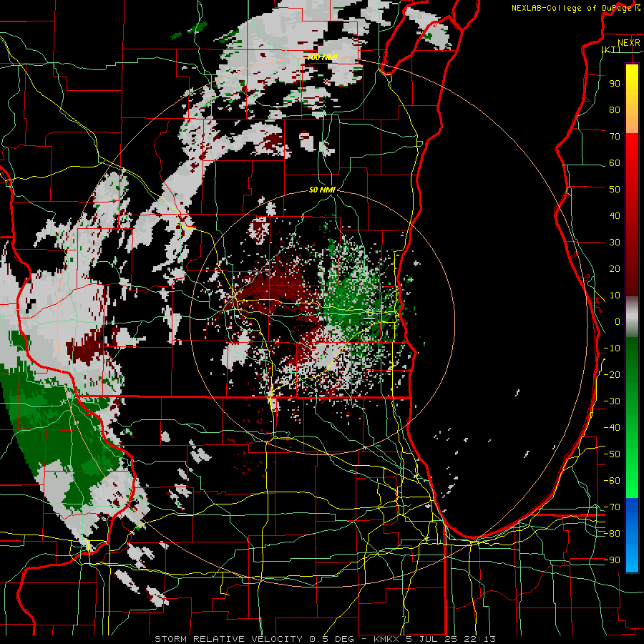Click the -20 value on velocity legend

pyautogui.click(x=612, y=374)
